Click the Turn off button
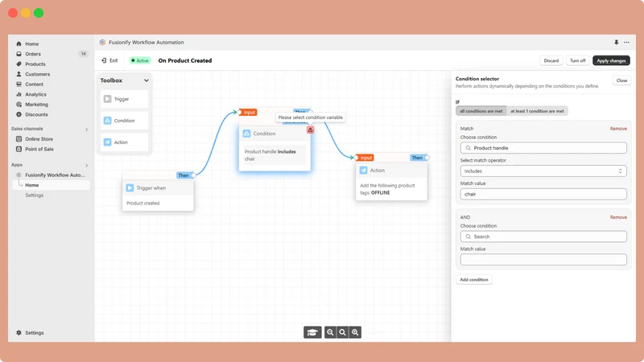The image size is (644, 362). click(x=577, y=61)
